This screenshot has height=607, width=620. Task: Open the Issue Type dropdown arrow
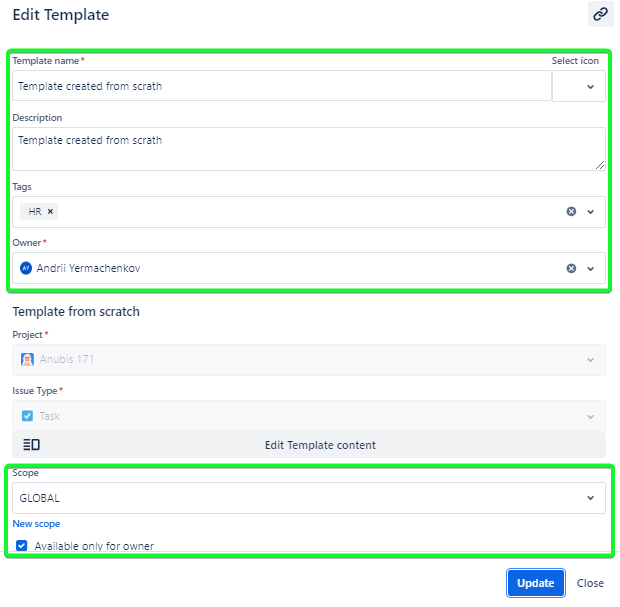[x=590, y=416]
